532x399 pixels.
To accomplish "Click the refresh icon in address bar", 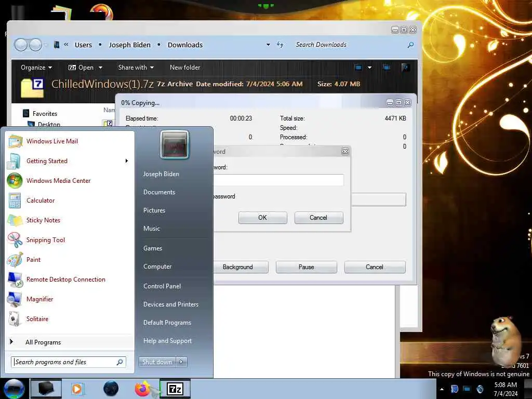I will pyautogui.click(x=280, y=45).
